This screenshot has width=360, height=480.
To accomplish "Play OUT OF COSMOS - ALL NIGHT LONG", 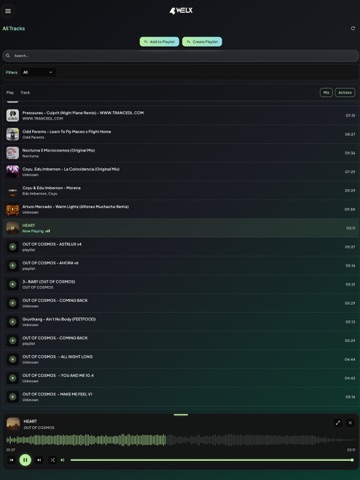I will click(x=13, y=359).
